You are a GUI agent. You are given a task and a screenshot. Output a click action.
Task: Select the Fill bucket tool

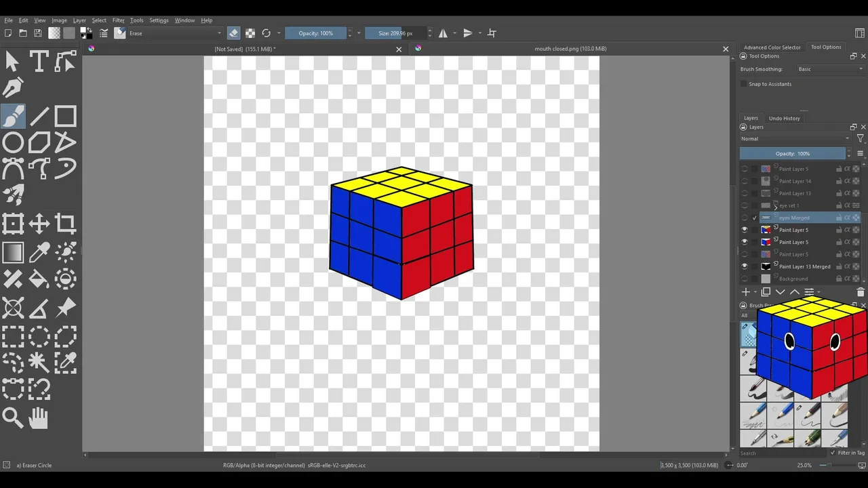coord(39,279)
